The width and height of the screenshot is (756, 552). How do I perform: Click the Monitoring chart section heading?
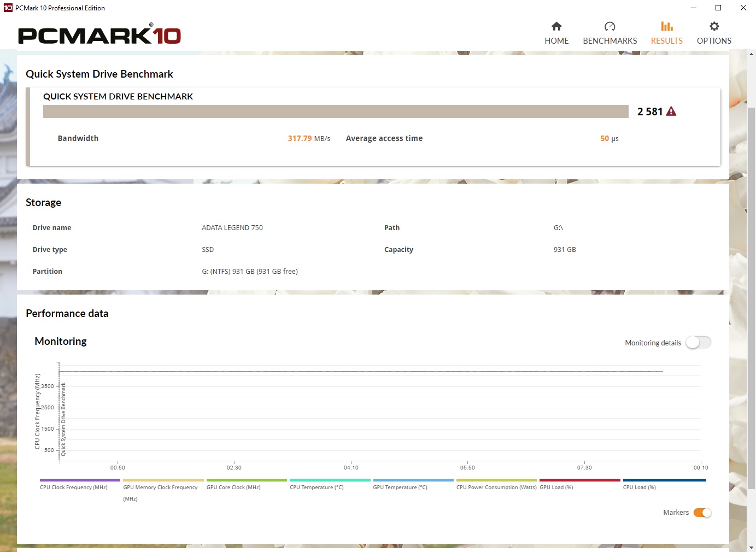61,342
